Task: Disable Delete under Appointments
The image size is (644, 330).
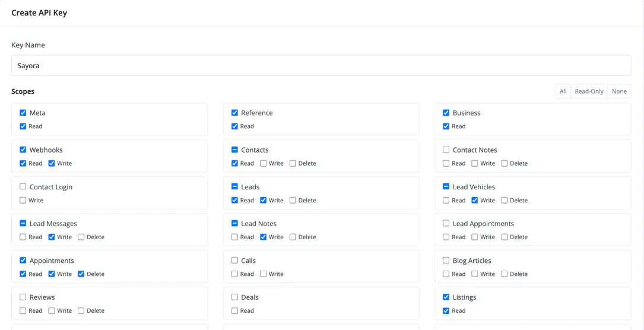Action: [81, 274]
